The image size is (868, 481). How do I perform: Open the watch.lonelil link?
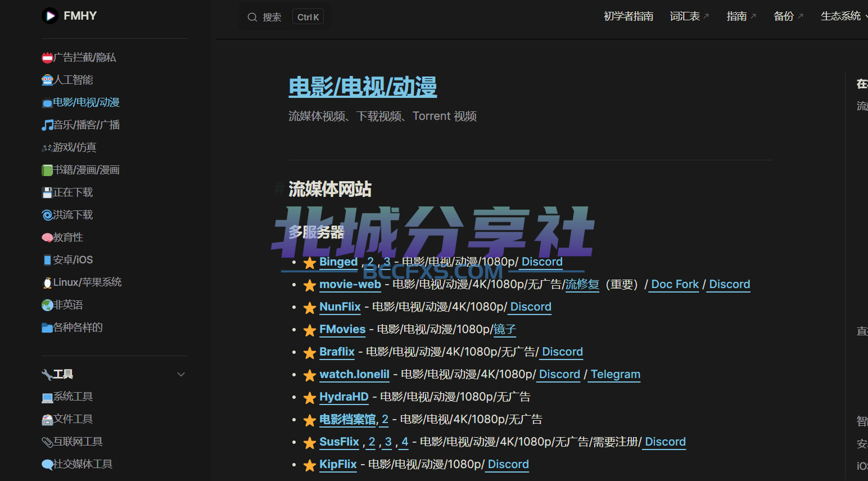pos(354,374)
